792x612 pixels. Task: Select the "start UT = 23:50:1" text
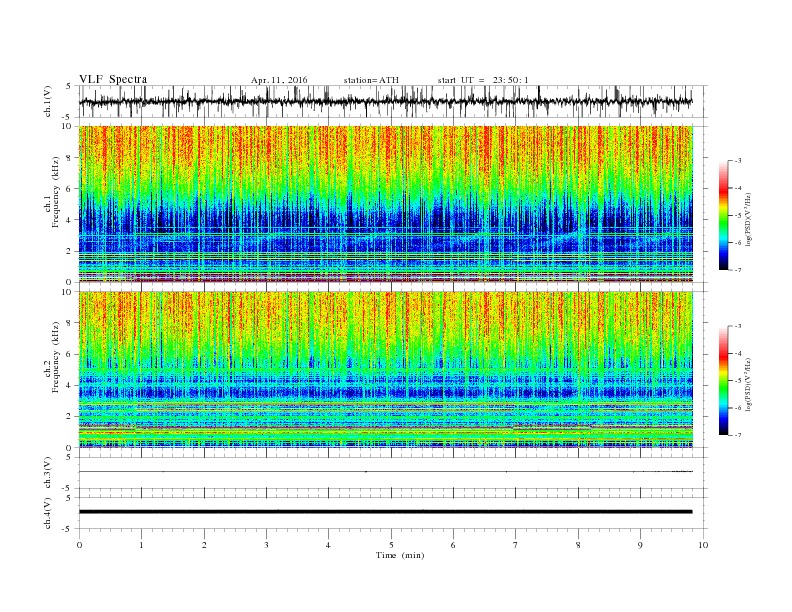(x=483, y=80)
